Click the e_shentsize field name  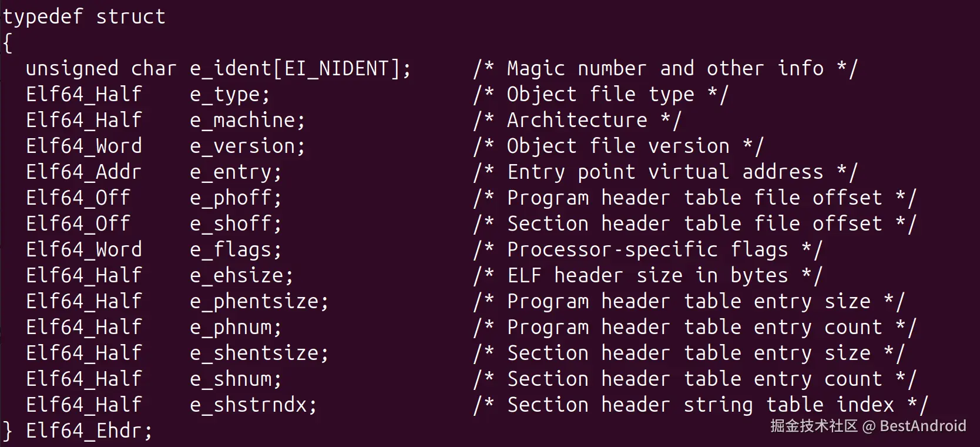[x=259, y=353]
